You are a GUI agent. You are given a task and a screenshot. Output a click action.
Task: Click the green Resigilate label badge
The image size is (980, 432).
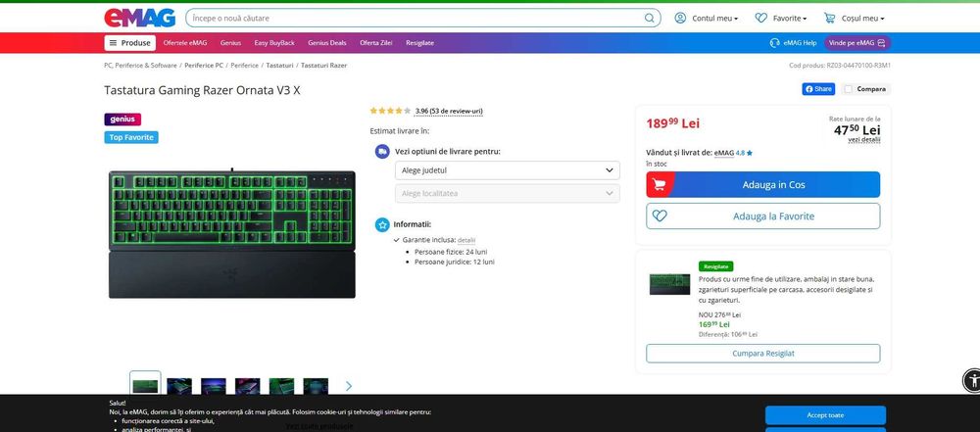[x=716, y=266]
